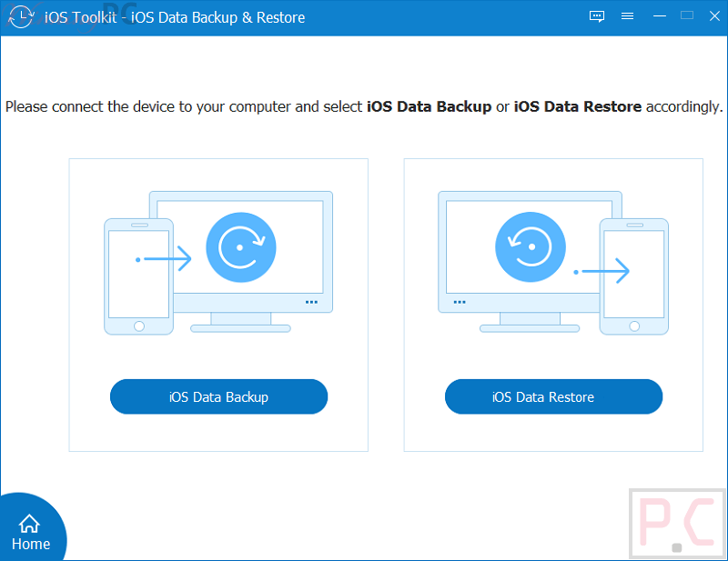Click the iOS Data Backup button
728x561 pixels.
point(218,396)
